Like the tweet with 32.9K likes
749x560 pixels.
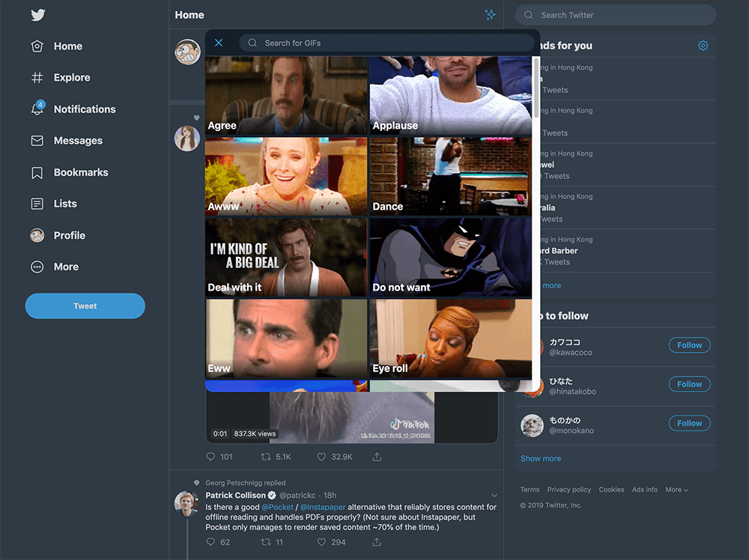(334, 457)
